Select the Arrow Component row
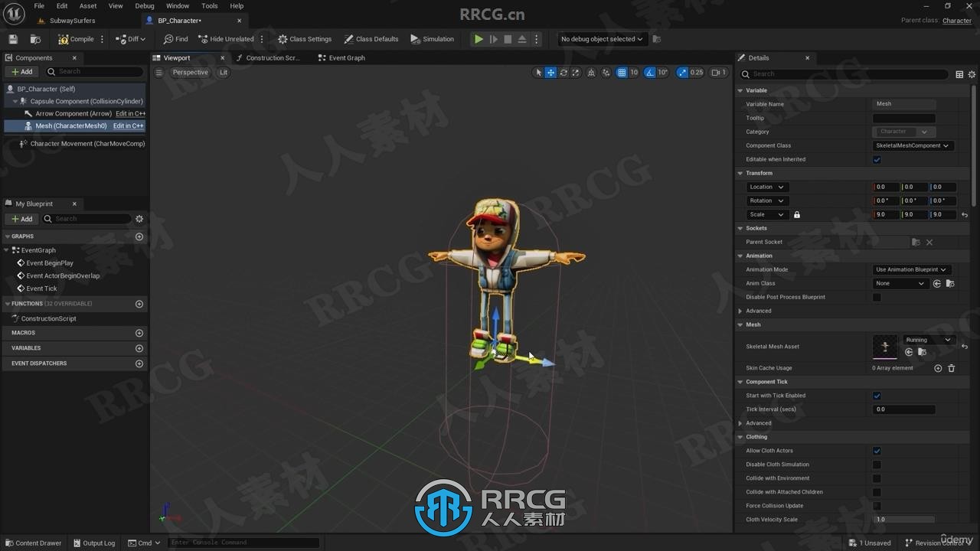The image size is (980, 551). (73, 113)
